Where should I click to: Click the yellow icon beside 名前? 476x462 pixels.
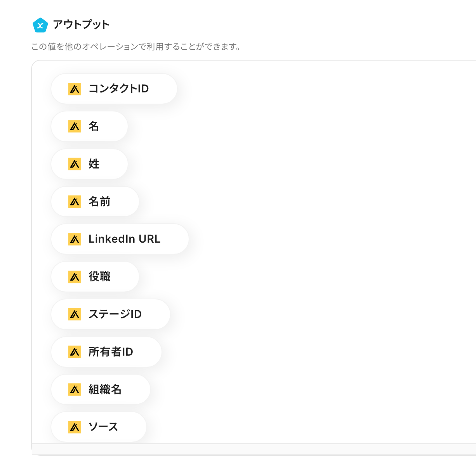pyautogui.click(x=75, y=202)
